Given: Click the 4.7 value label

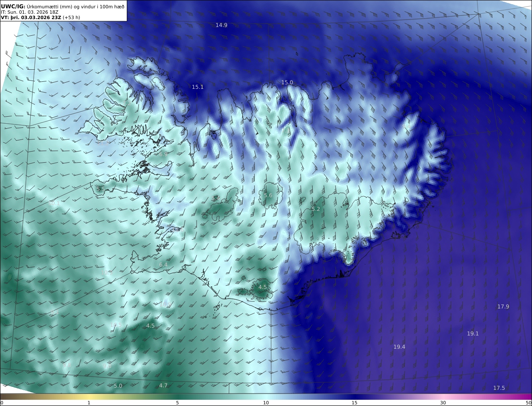Looking at the screenshot, I should (x=163, y=386).
